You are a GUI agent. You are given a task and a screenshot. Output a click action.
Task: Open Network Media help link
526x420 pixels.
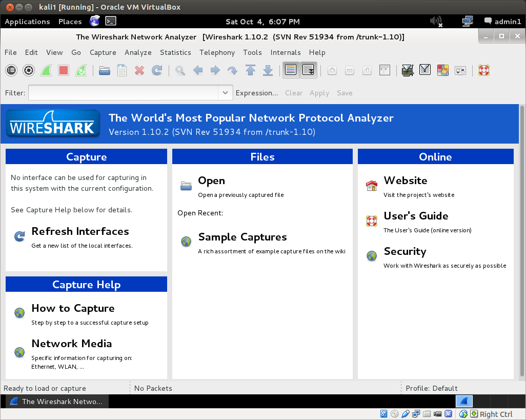(x=72, y=344)
